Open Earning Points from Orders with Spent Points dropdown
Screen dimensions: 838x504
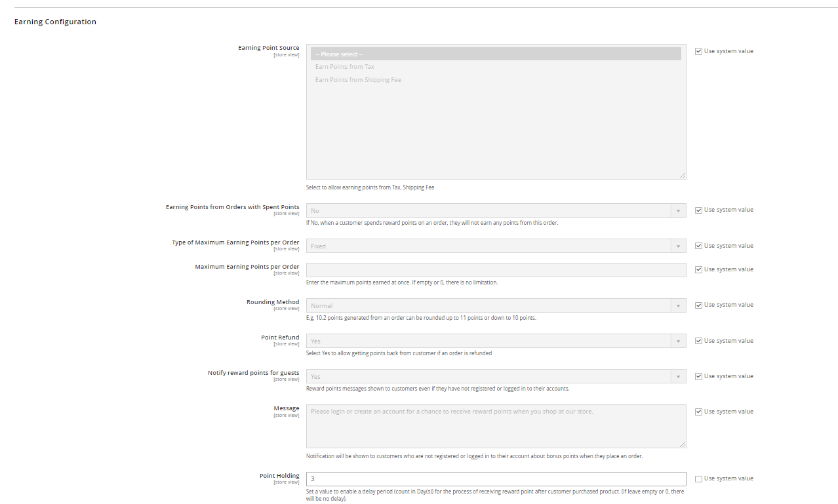coord(496,210)
